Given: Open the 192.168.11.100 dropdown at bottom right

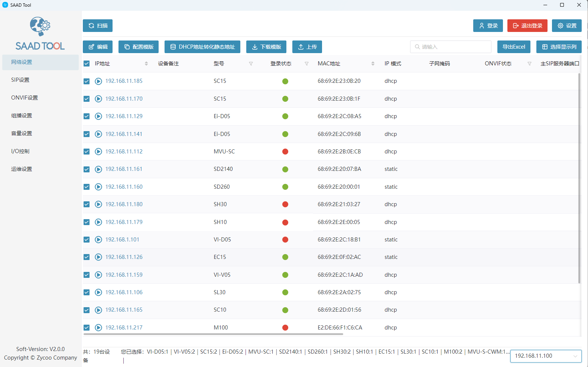Looking at the screenshot, I should 546,356.
